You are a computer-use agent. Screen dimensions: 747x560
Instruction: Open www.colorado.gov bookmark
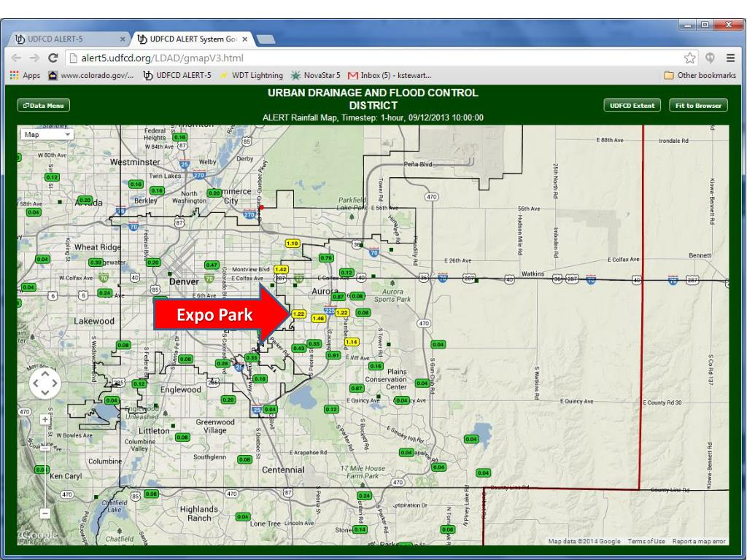click(91, 75)
